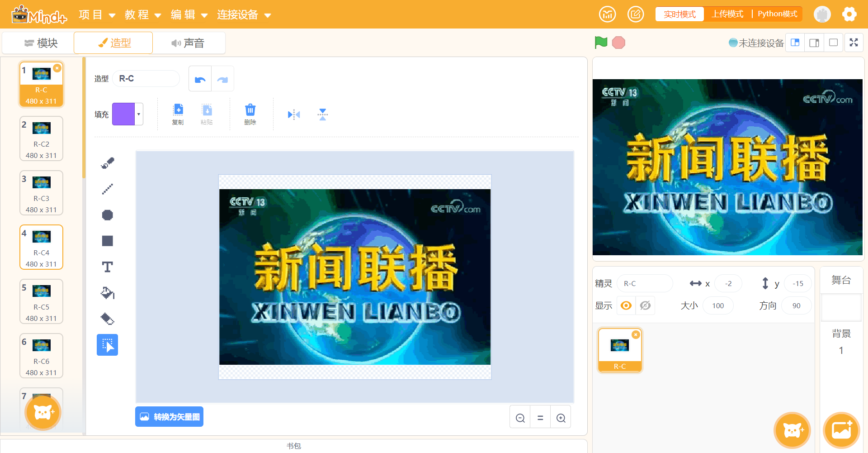Enter fullscreen stage mode
The height and width of the screenshot is (453, 868).
click(854, 43)
